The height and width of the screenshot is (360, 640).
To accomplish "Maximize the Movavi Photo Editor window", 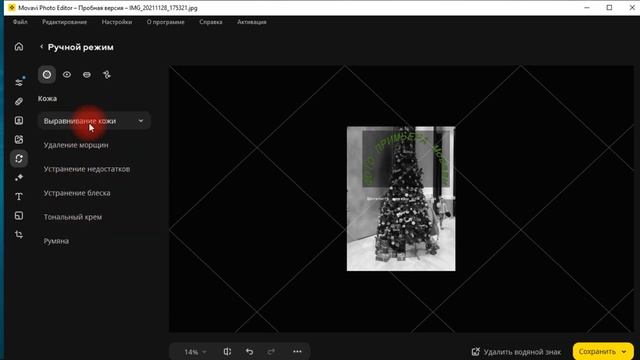I will [x=609, y=8].
